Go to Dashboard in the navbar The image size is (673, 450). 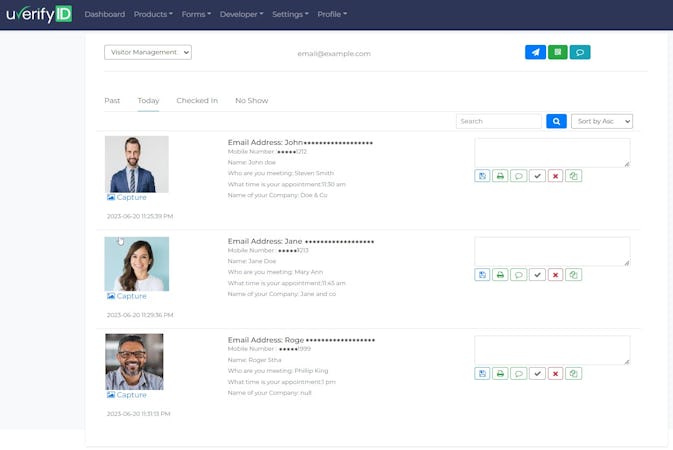click(105, 14)
